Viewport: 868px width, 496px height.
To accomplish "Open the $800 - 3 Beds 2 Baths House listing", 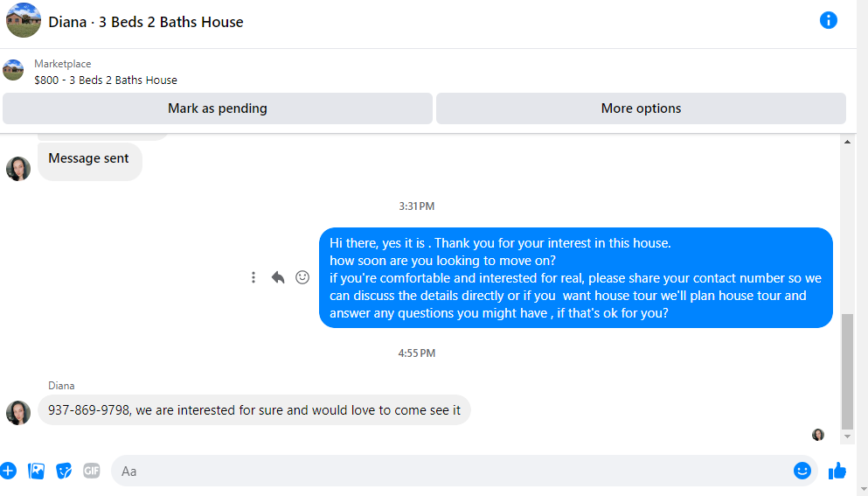I will point(106,80).
